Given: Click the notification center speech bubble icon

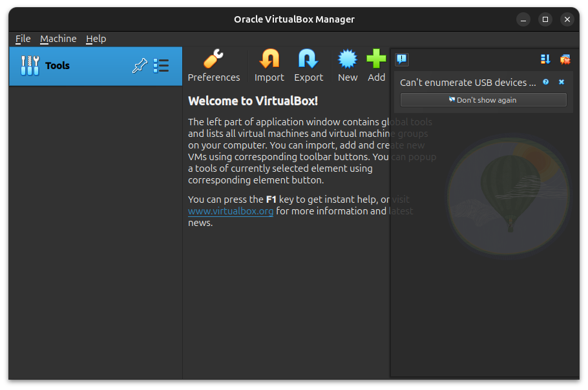Looking at the screenshot, I should (x=402, y=59).
